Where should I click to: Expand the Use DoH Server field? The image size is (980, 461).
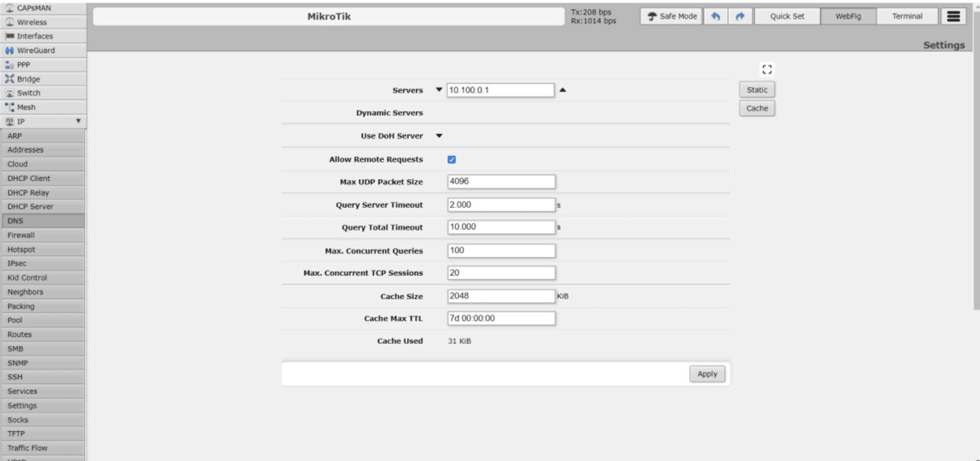pyautogui.click(x=439, y=136)
